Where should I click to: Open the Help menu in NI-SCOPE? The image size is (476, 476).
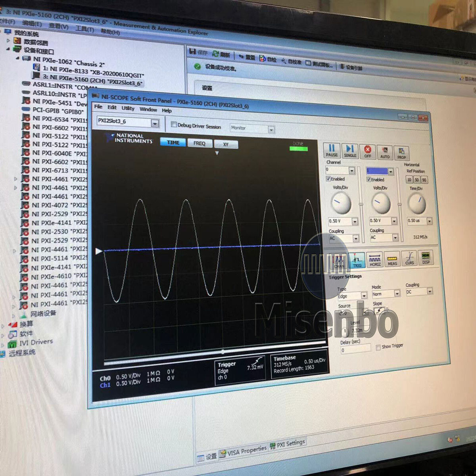(167, 110)
